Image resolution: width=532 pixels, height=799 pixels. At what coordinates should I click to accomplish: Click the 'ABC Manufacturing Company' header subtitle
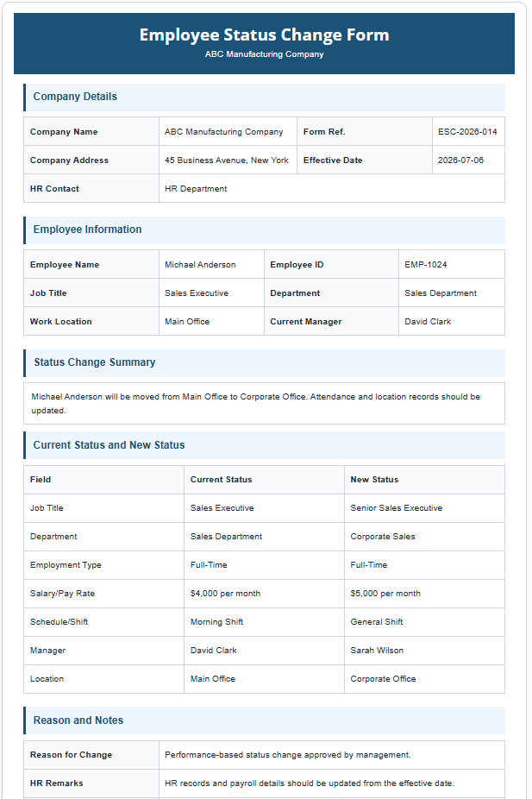[264, 54]
